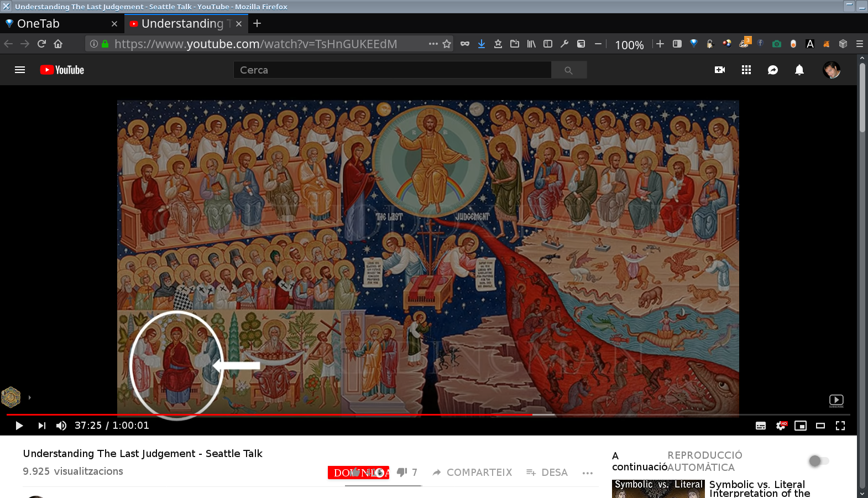The width and height of the screenshot is (868, 498).
Task: Seek in the red progress bar
Action: click(x=428, y=414)
